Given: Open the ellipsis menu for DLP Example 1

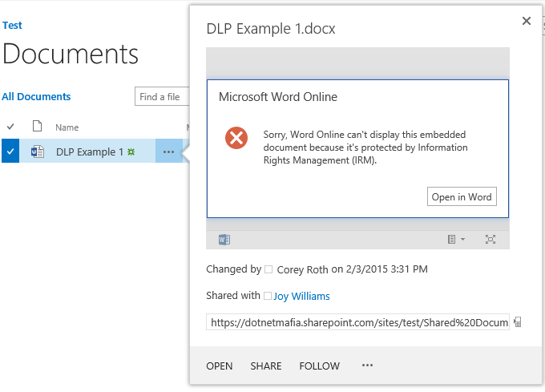Looking at the screenshot, I should coord(168,152).
